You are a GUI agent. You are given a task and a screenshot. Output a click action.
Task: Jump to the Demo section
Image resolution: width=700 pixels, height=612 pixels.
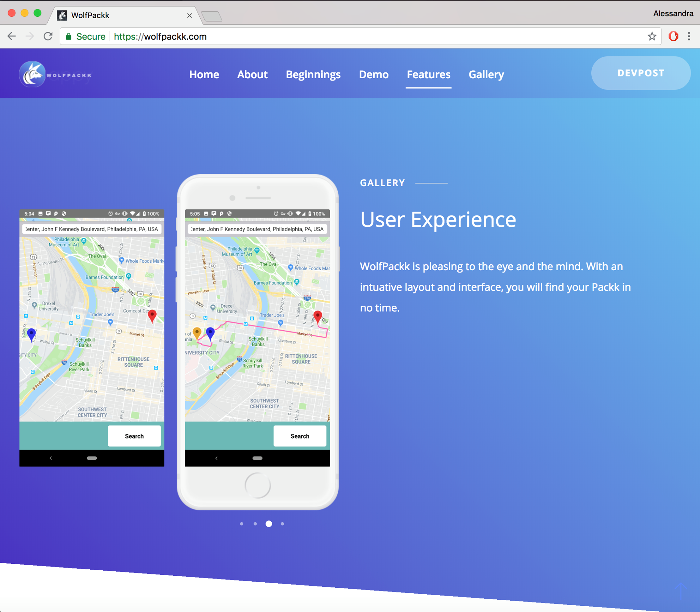[374, 74]
